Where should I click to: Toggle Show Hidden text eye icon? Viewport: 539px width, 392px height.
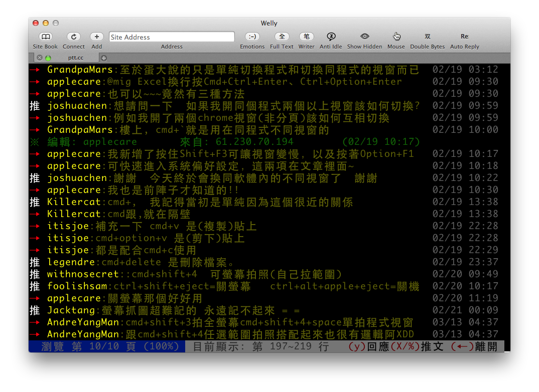(x=364, y=37)
